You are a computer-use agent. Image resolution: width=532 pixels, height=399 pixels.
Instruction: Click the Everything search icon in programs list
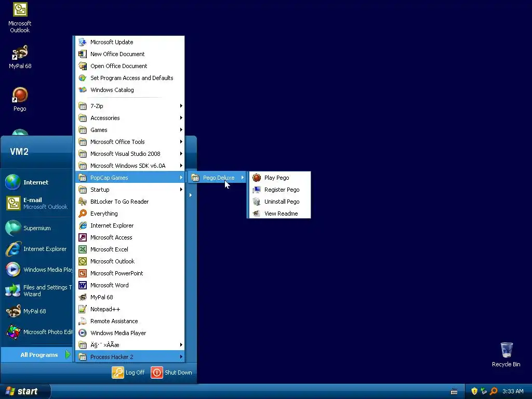(x=83, y=214)
